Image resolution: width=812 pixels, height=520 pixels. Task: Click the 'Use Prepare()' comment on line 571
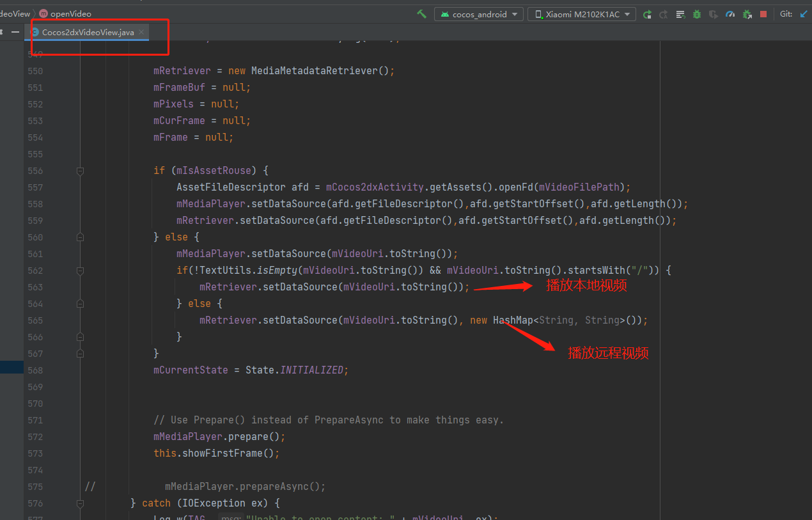(x=329, y=420)
